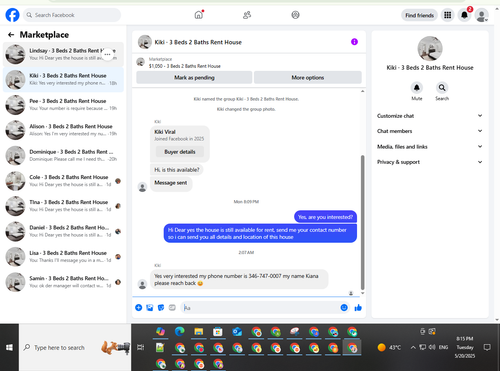Click the large group photo in info panel
Image resolution: width=500 pixels, height=371 pixels.
tap(430, 49)
